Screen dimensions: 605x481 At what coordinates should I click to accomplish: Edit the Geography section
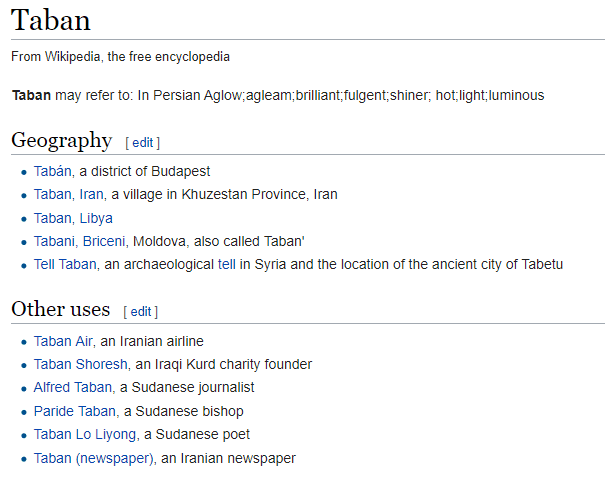(x=142, y=142)
